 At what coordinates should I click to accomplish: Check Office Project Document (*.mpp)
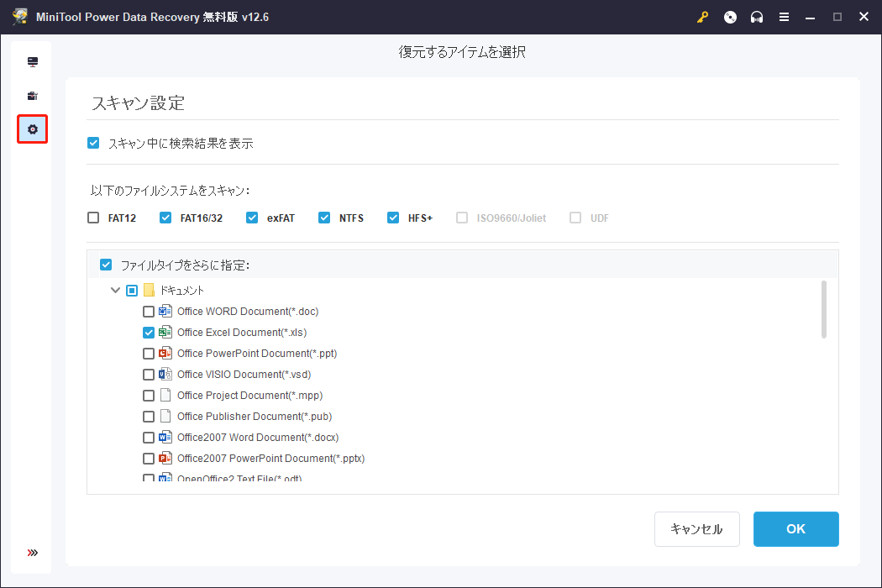click(149, 396)
